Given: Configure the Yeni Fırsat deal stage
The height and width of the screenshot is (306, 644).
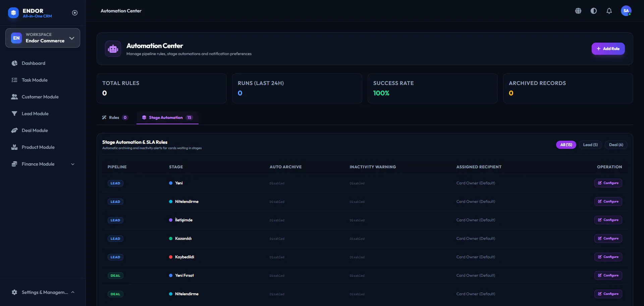Looking at the screenshot, I should [x=608, y=275].
